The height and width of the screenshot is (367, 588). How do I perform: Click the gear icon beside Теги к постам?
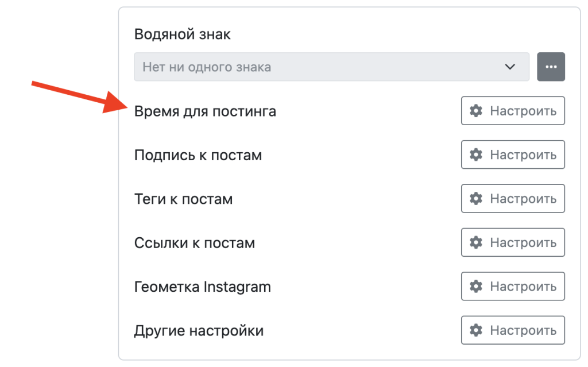476,199
